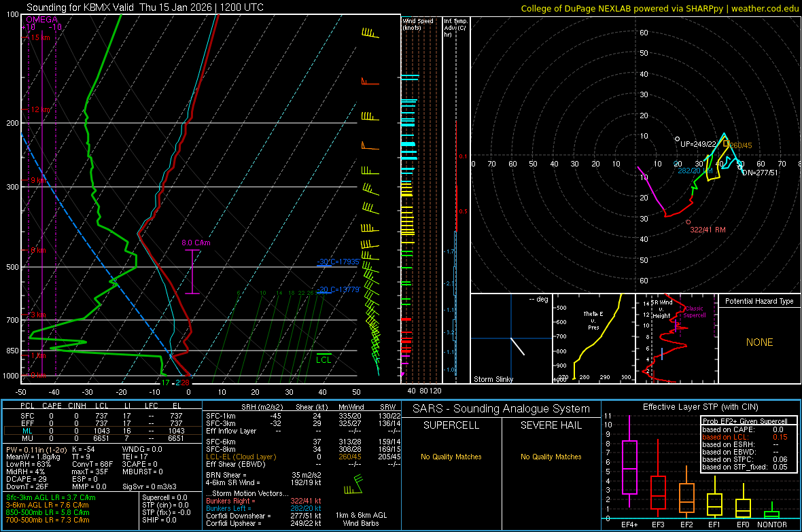The image size is (802, 532).
Task: Click the 'Potential Hazard Type' header
Action: pos(759,301)
